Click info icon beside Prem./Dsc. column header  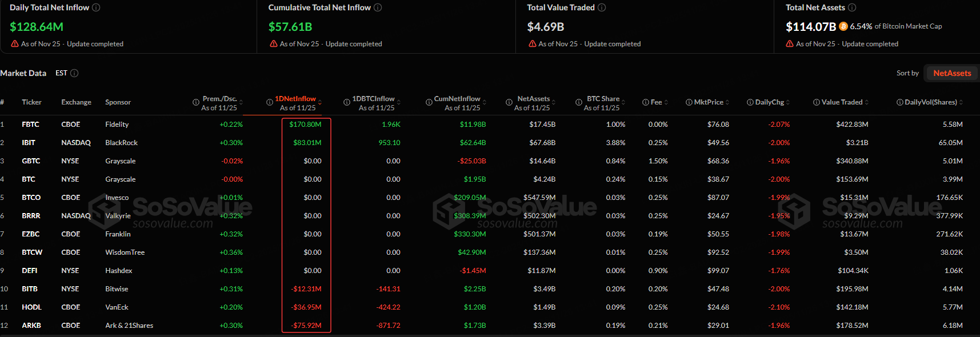196,102
